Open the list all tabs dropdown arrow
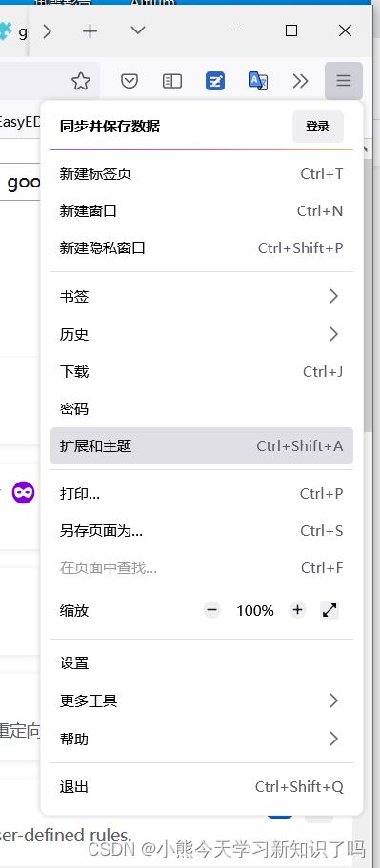Viewport: 380px width, 868px height. click(x=138, y=30)
